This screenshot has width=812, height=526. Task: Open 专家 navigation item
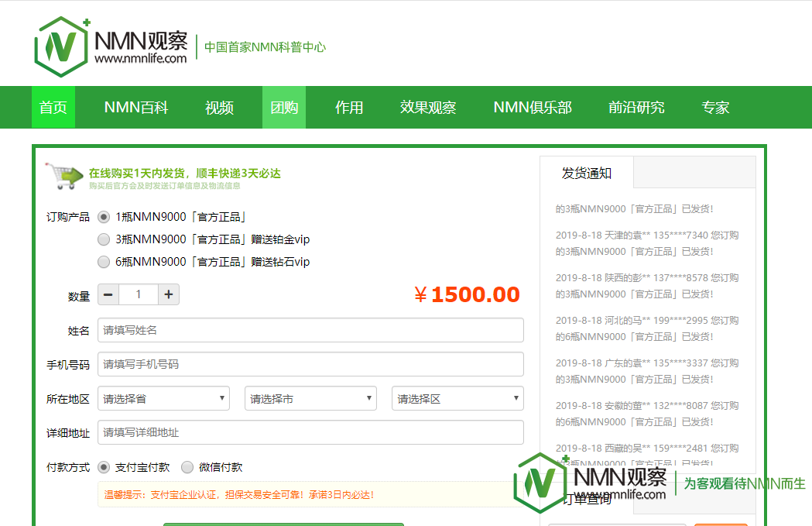715,107
